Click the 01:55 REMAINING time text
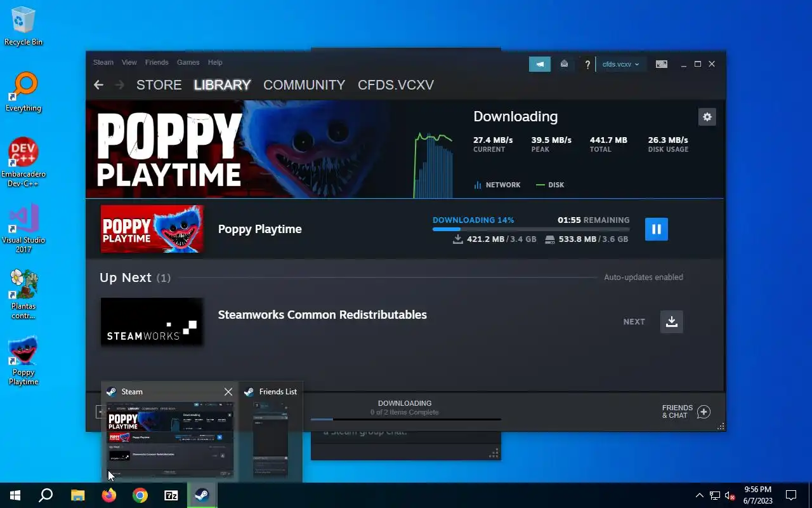Image resolution: width=812 pixels, height=508 pixels. click(594, 220)
